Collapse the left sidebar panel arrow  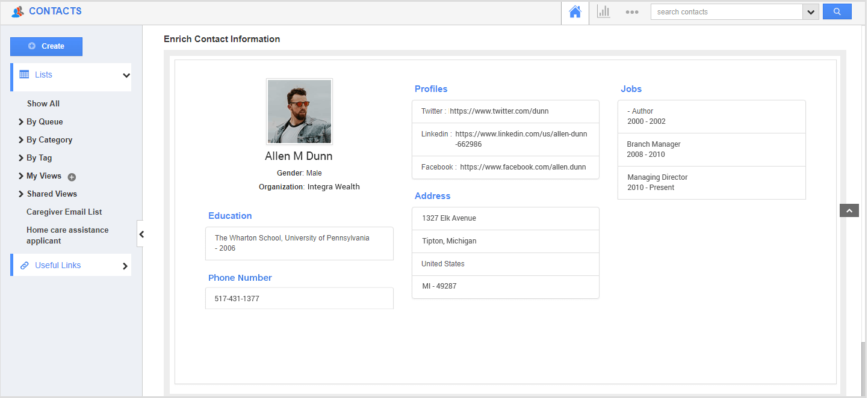click(141, 234)
